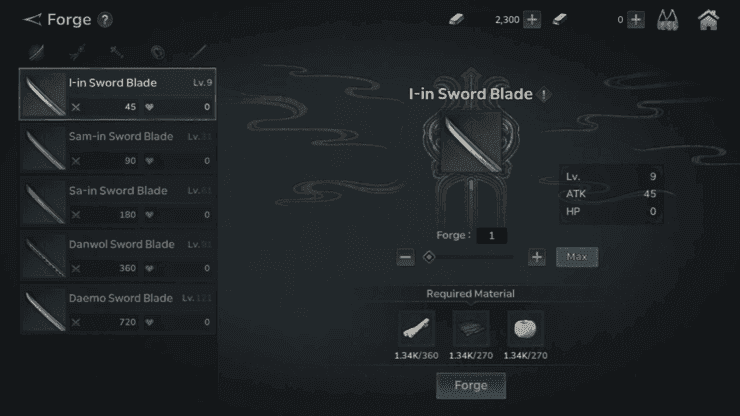Switch to the hilt category tab
Screen dimensions: 740x416
[117, 52]
